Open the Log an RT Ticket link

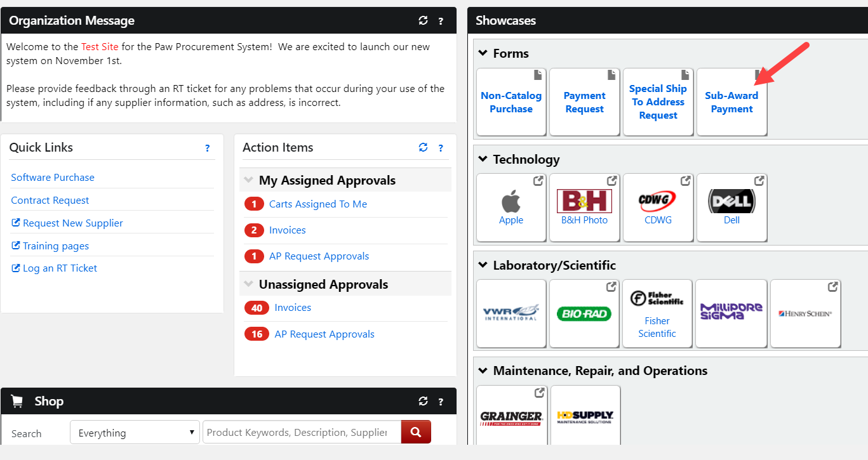tap(60, 268)
